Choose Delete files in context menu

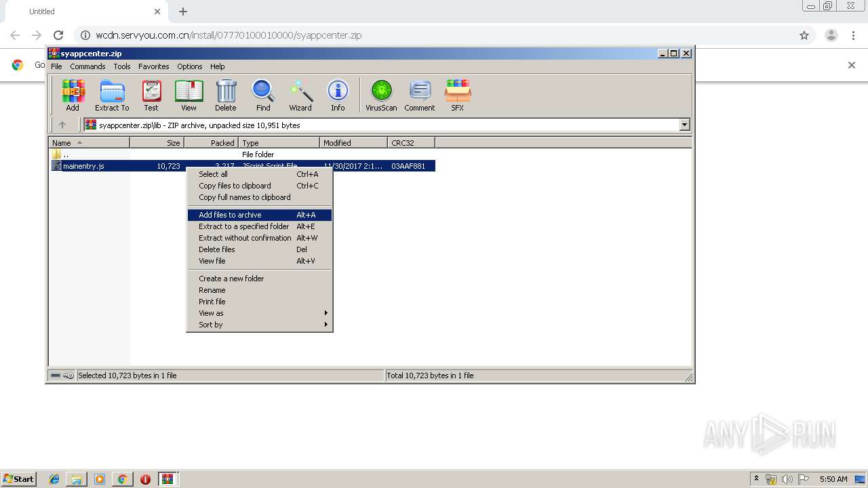point(260,249)
